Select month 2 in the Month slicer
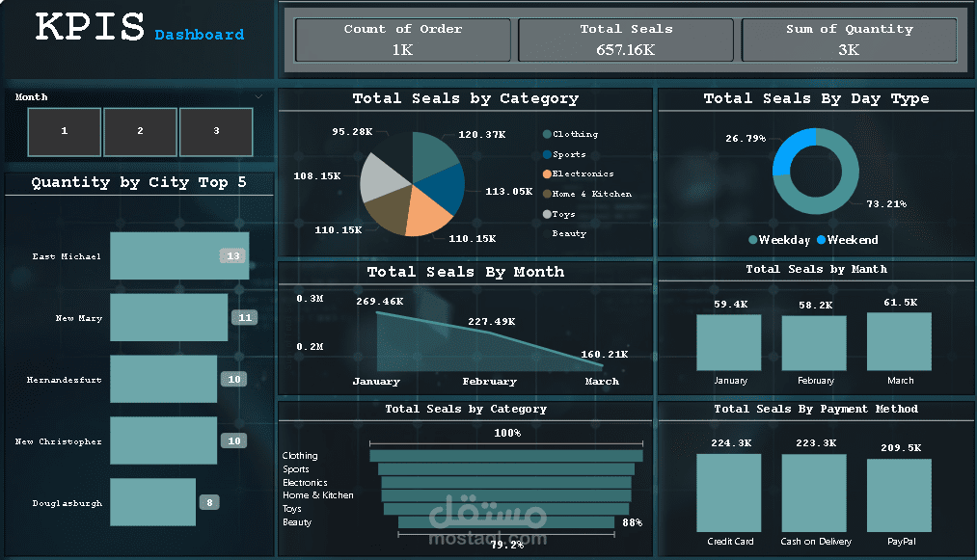Image resolution: width=977 pixels, height=560 pixels. [x=140, y=131]
